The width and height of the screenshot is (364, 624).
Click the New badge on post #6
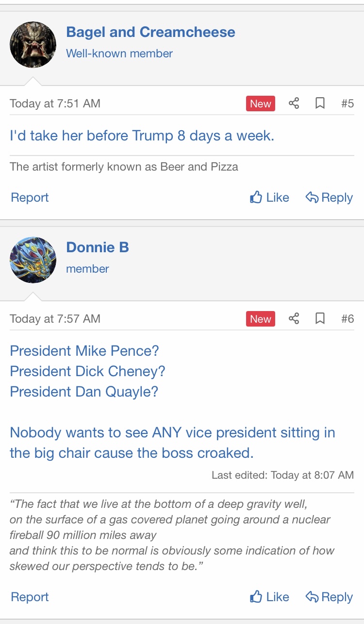261,319
